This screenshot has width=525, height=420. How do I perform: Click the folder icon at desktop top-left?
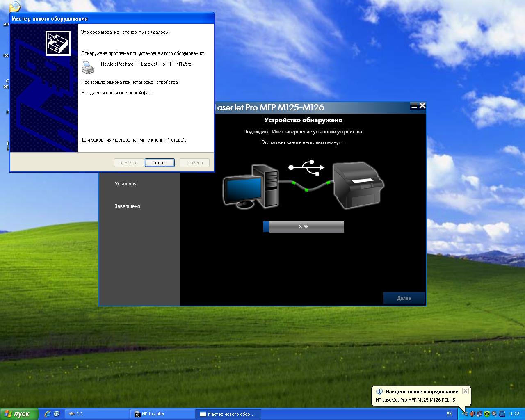[x=14, y=7]
